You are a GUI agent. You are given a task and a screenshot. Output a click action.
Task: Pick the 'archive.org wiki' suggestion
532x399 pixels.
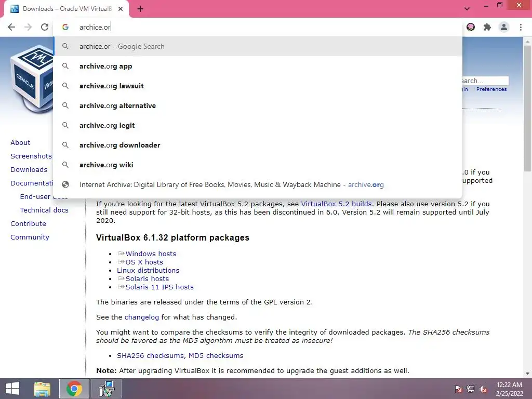click(258, 165)
